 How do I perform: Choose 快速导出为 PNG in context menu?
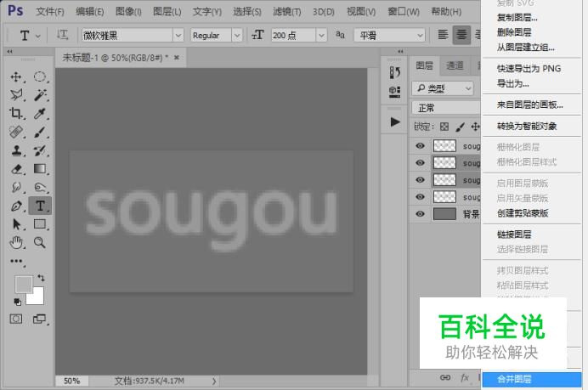(x=531, y=68)
